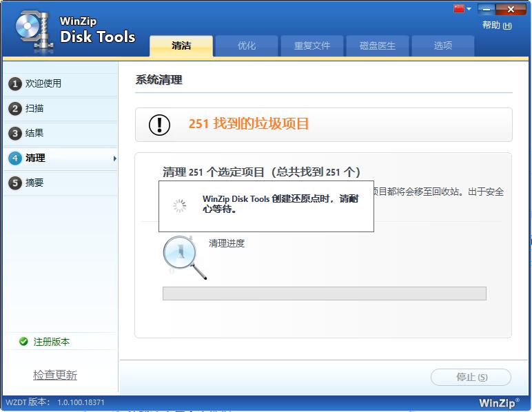Click the loading spinner icon in dialog
Viewport: 532px width, 412px height.
[x=179, y=205]
